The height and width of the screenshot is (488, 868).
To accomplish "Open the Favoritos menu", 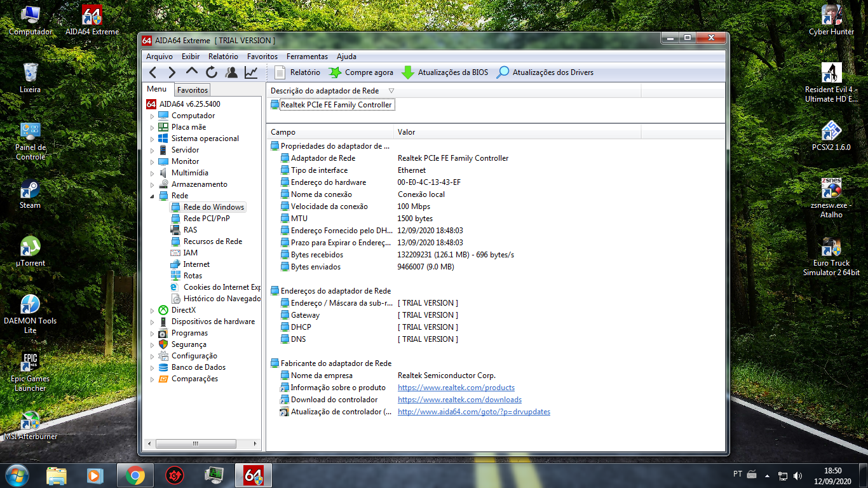I will pos(262,57).
